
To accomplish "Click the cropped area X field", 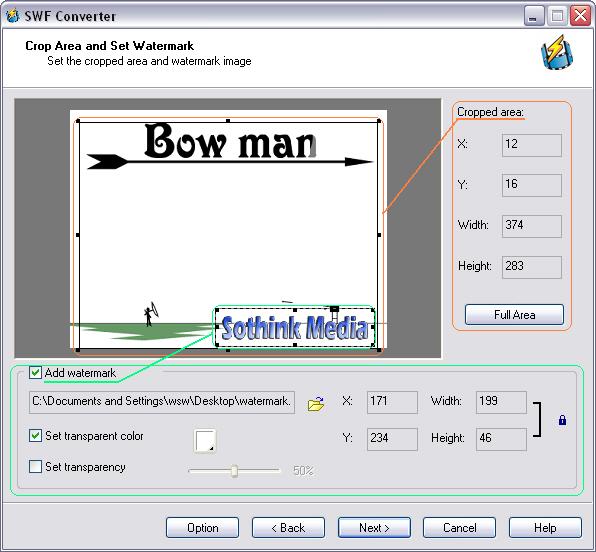I will pyautogui.click(x=531, y=145).
